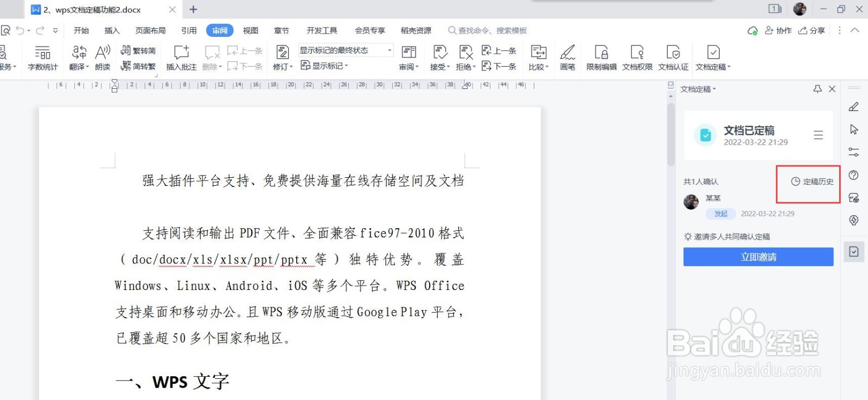This screenshot has height=400, width=868.
Task: Open the finalized document options menu
Action: [x=819, y=135]
